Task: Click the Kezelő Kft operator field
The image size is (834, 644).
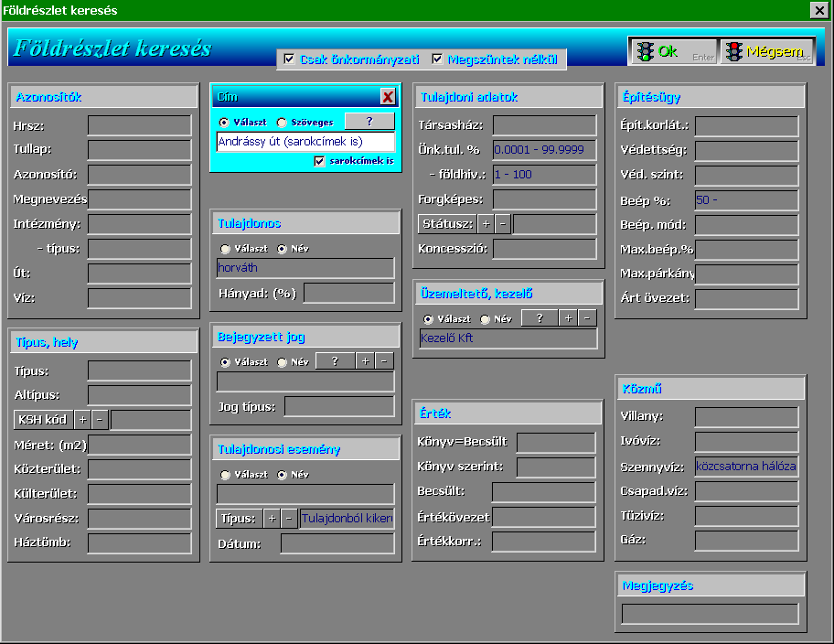Action: 508,338
